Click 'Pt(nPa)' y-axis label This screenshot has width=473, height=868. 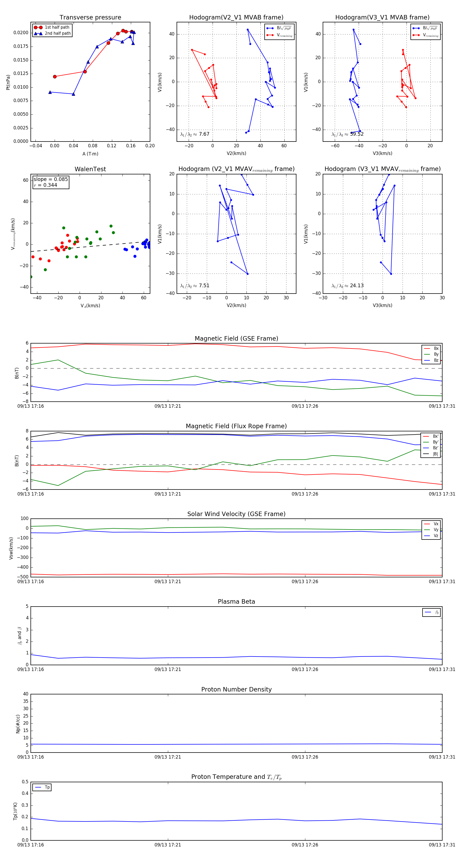(8, 82)
